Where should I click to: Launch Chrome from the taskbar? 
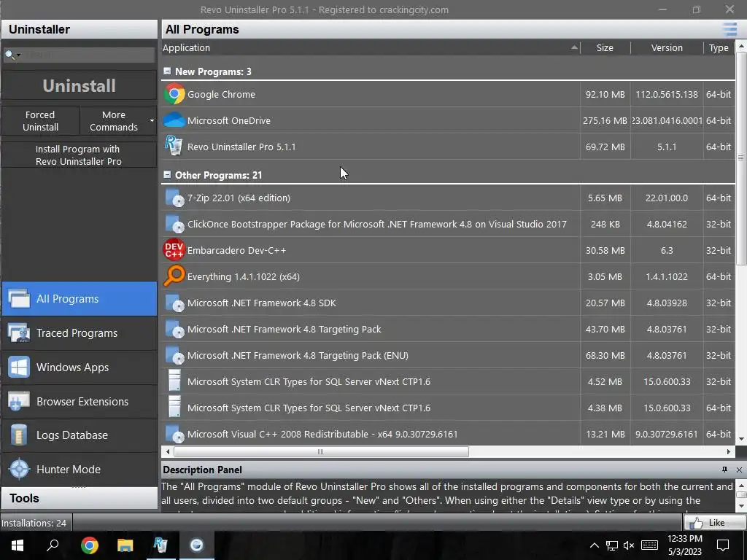point(90,545)
